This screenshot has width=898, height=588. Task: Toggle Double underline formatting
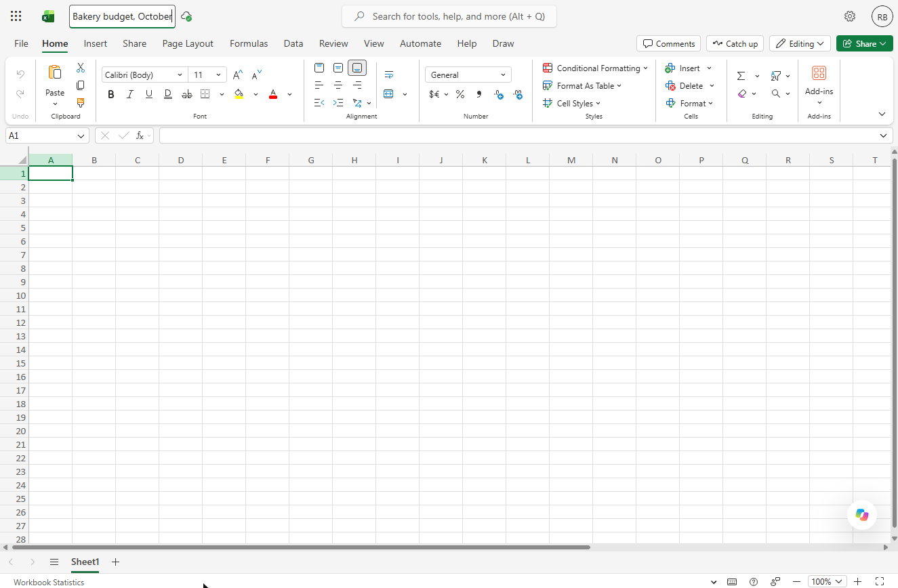pyautogui.click(x=167, y=94)
